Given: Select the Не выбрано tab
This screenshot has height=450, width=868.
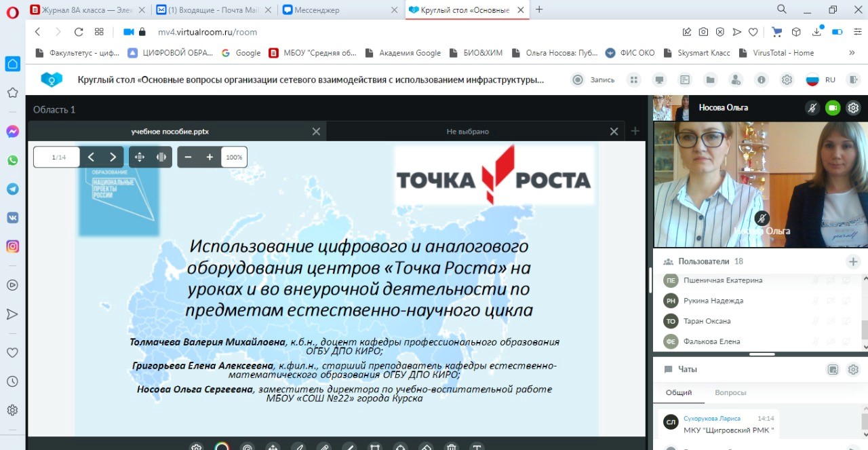Looking at the screenshot, I should pyautogui.click(x=467, y=132).
